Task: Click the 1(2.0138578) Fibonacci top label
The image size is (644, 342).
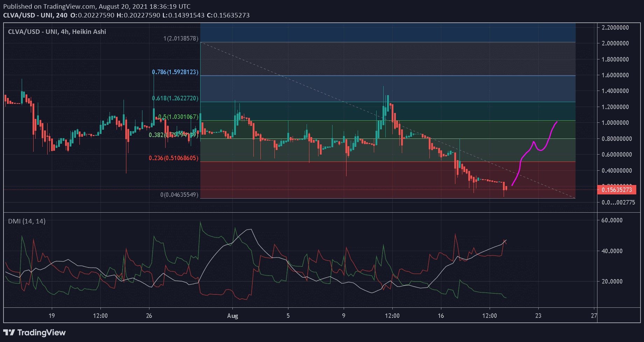Action: click(x=181, y=38)
